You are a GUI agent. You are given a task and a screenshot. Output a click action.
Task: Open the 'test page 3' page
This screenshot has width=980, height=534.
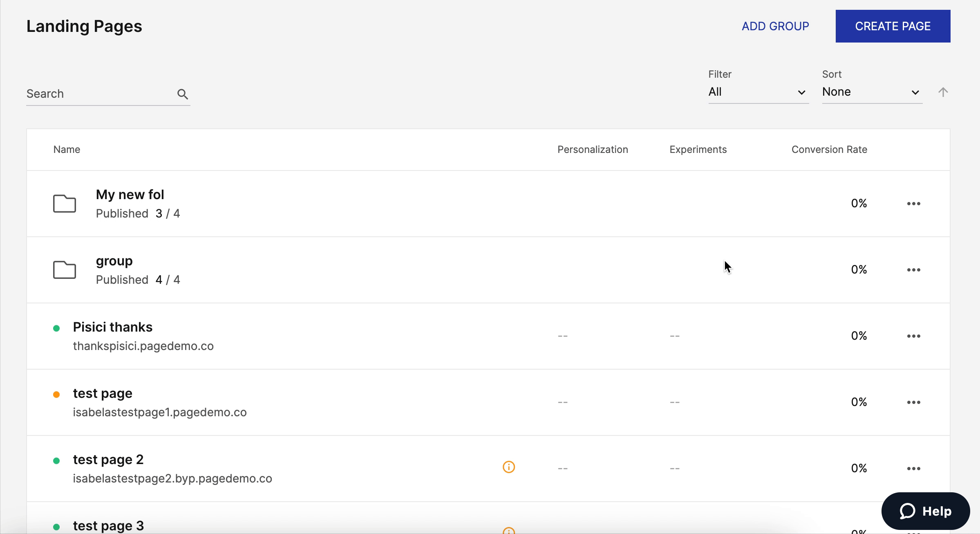[x=108, y=526]
